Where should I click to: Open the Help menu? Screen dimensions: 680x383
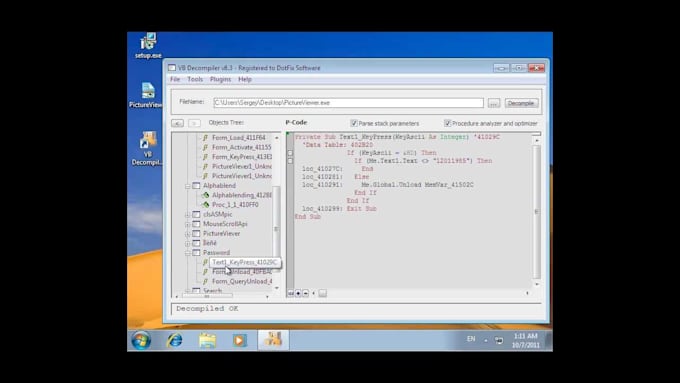coord(245,79)
